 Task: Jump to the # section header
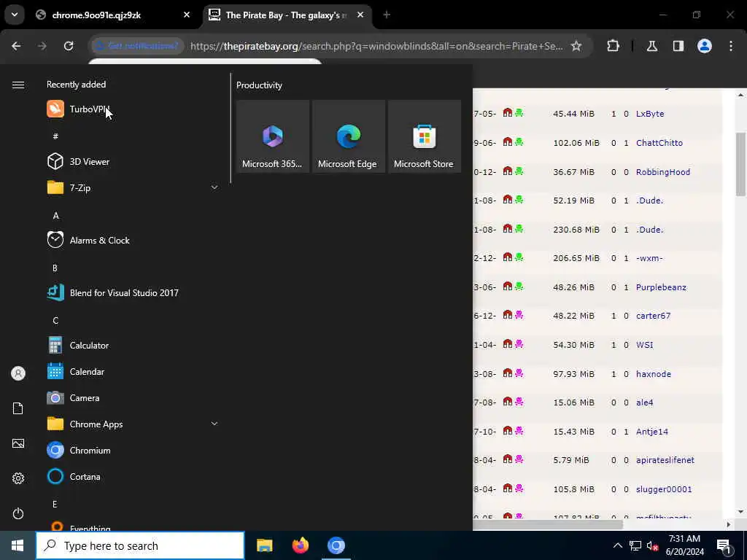click(55, 136)
